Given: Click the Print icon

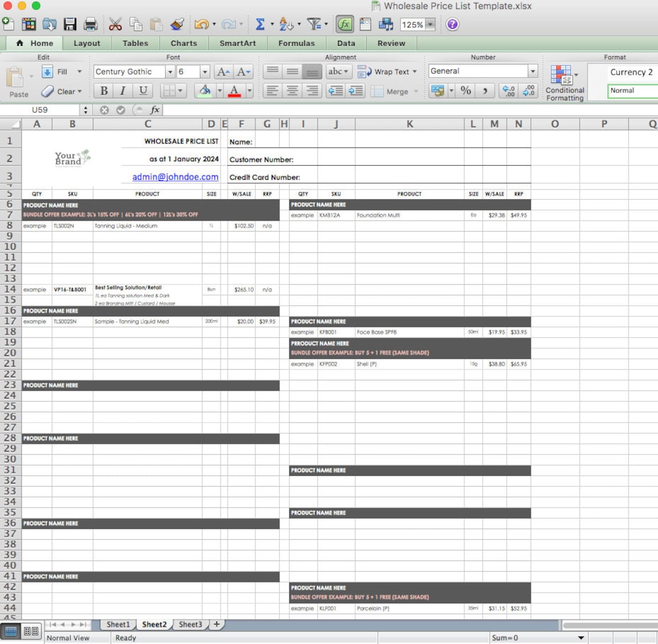Looking at the screenshot, I should click(x=91, y=24).
